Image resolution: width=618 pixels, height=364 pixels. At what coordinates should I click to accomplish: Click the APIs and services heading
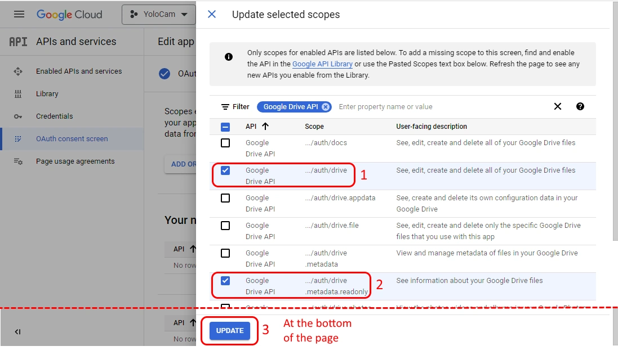coord(76,42)
